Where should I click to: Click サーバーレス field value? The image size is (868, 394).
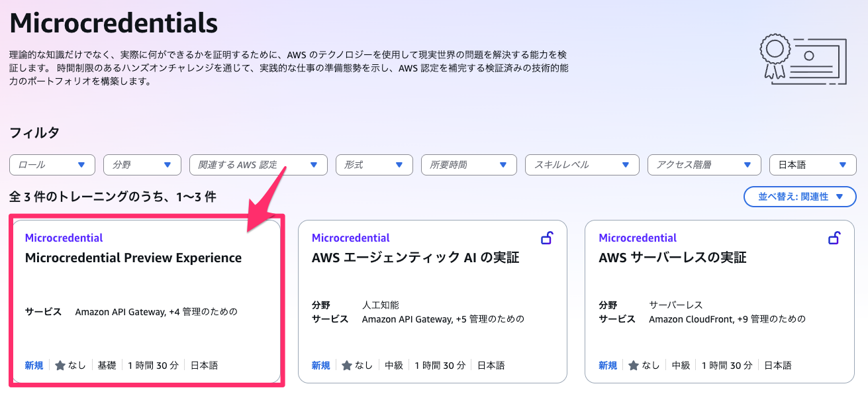click(676, 305)
